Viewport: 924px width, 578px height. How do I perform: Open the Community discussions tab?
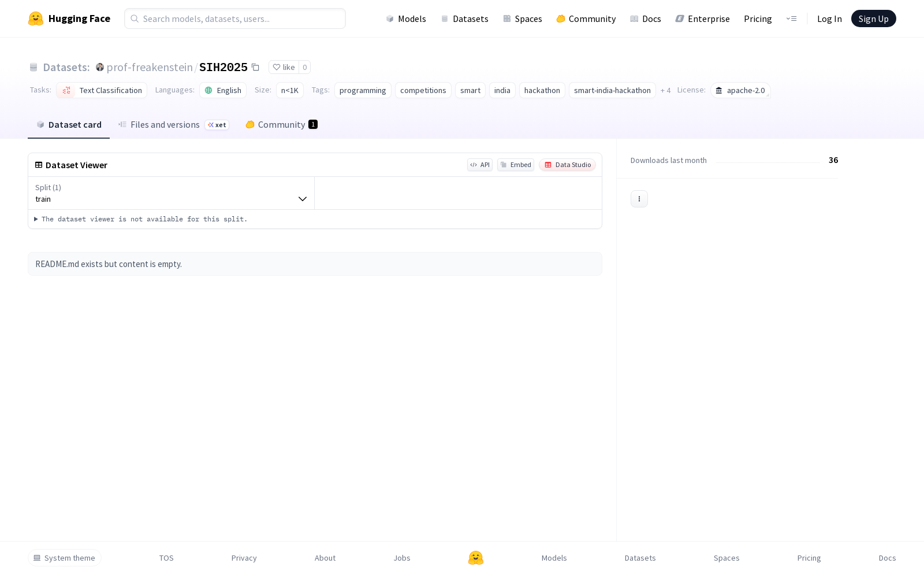[x=282, y=125]
